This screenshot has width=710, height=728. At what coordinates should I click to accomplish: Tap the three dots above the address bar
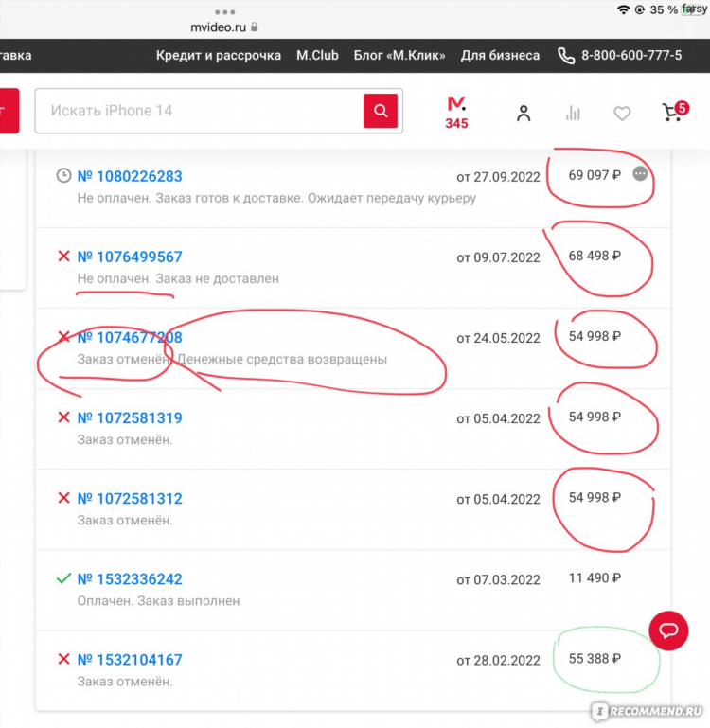click(x=224, y=12)
